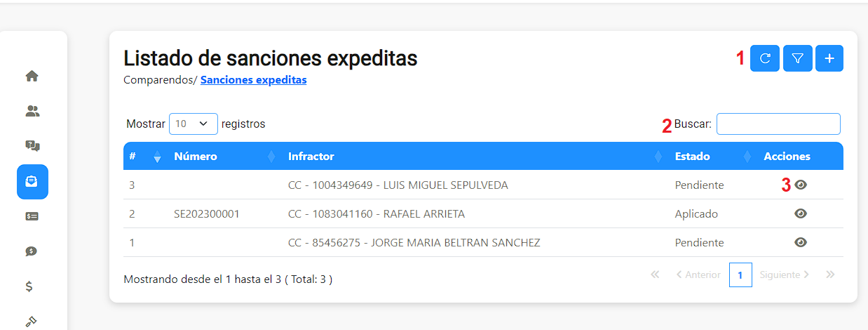This screenshot has width=868, height=330.
Task: View details of LUIS MIGUEL SEPULVEDA's sanction
Action: tap(801, 185)
